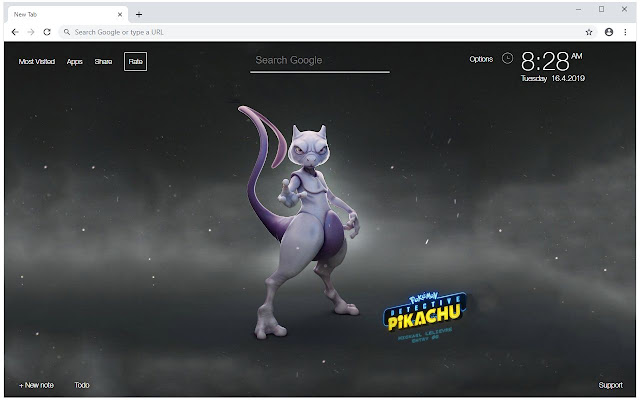This screenshot has height=400, width=640.
Task: Close the Chrome window
Action: tap(624, 9)
